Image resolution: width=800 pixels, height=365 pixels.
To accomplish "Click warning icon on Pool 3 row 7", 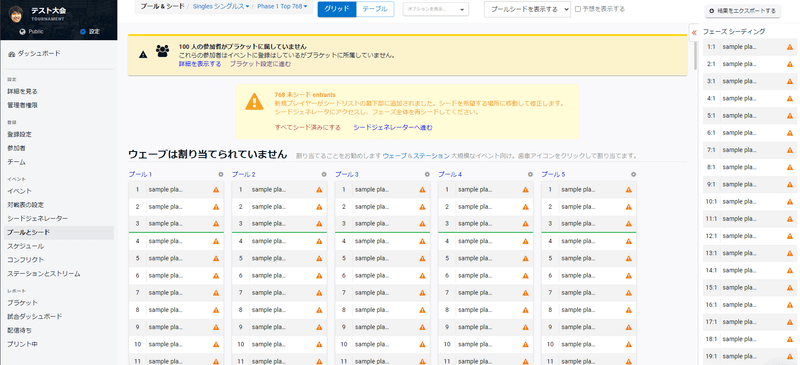I will pos(422,293).
